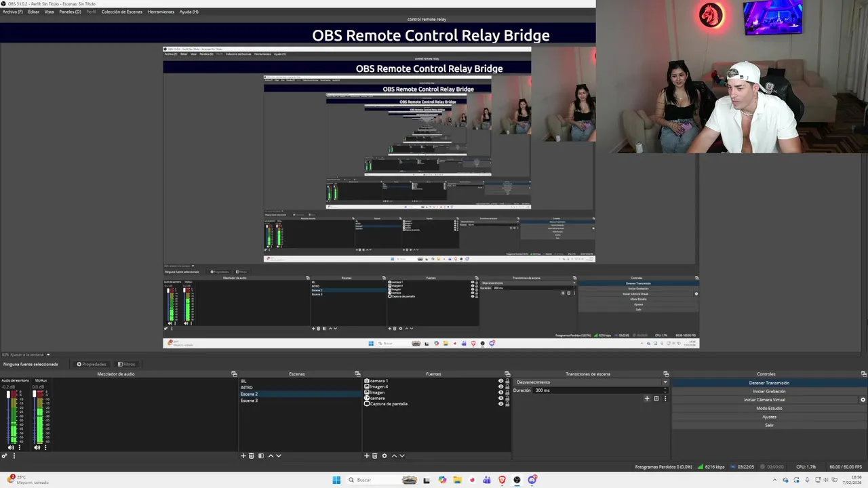Move source up in Fuentes list
868x488 pixels.
393,455
